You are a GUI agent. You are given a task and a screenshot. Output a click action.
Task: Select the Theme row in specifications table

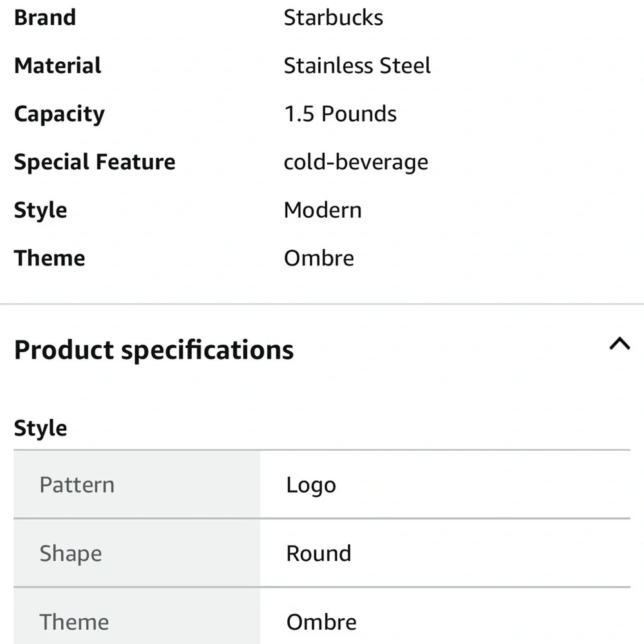(x=322, y=616)
